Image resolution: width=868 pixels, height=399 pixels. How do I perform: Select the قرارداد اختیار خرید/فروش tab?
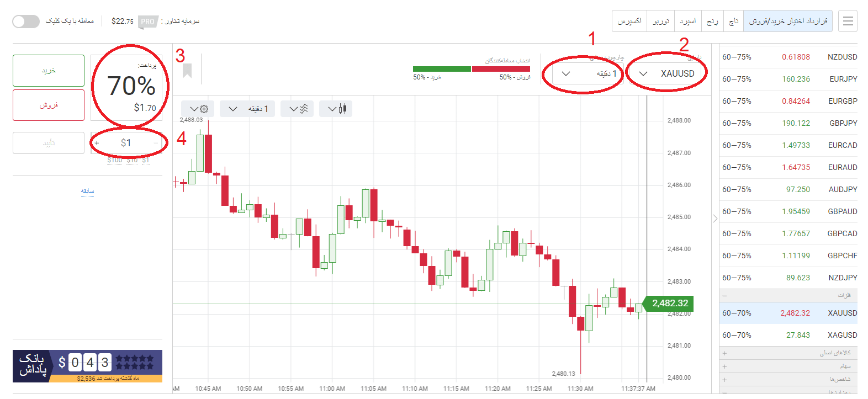(788, 21)
